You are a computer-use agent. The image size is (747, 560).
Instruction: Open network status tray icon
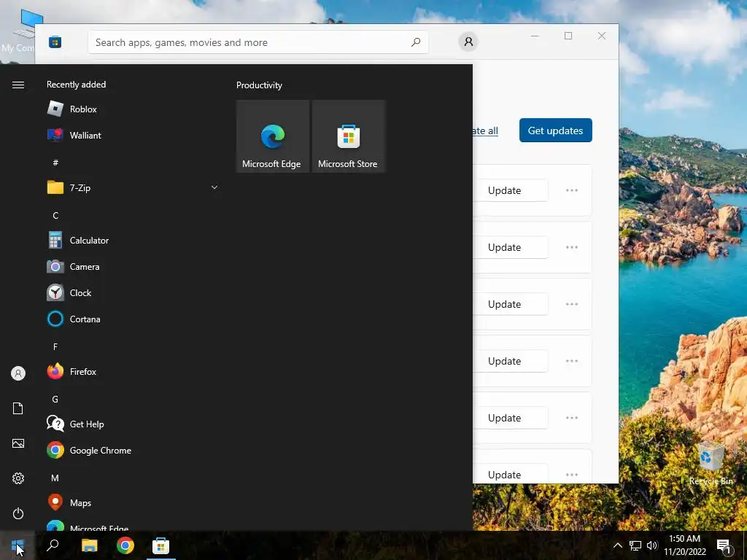635,545
